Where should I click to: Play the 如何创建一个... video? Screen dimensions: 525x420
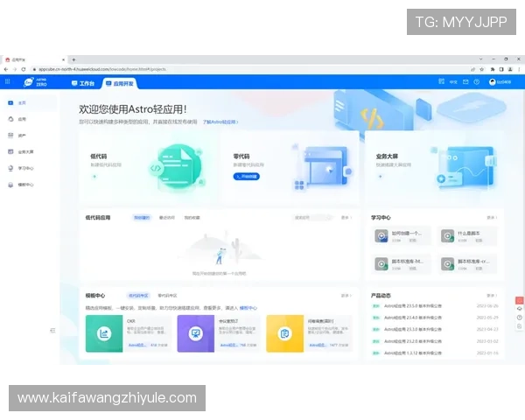click(381, 236)
